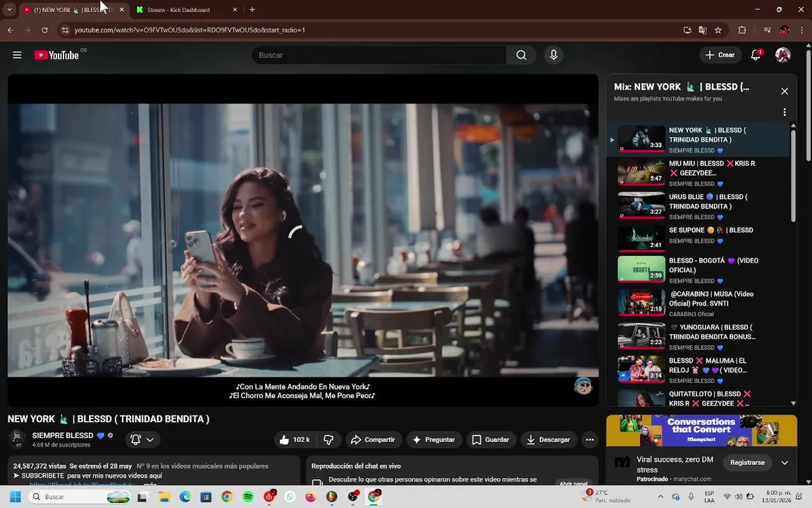Open the YouTube account avatar menu
812x508 pixels.
[x=783, y=55]
